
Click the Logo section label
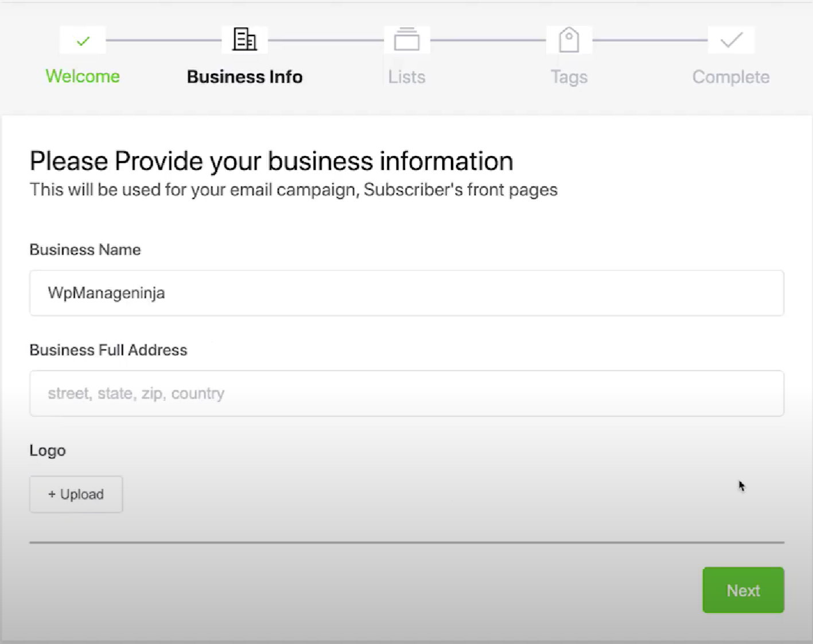point(48,450)
